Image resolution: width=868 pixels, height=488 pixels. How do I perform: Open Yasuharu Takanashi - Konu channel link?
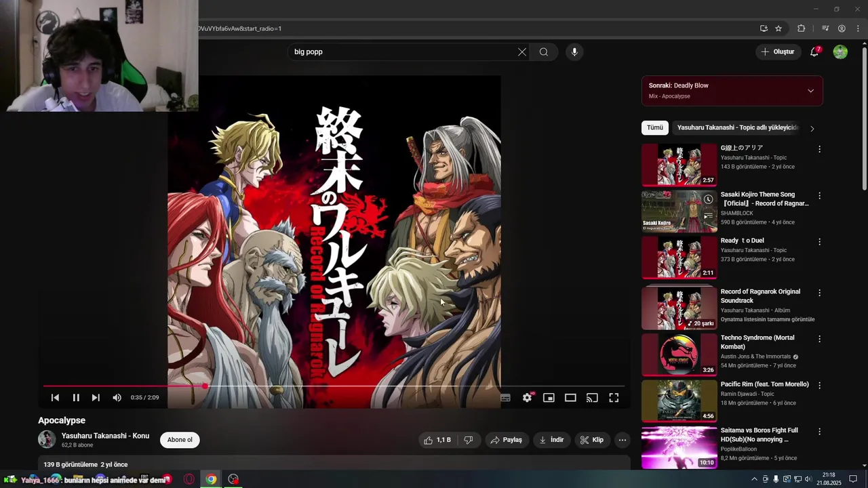coord(105,436)
